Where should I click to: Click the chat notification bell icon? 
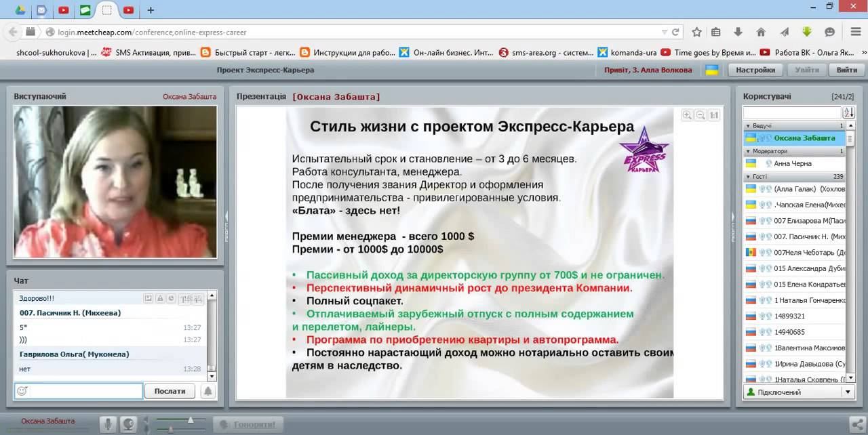click(208, 391)
